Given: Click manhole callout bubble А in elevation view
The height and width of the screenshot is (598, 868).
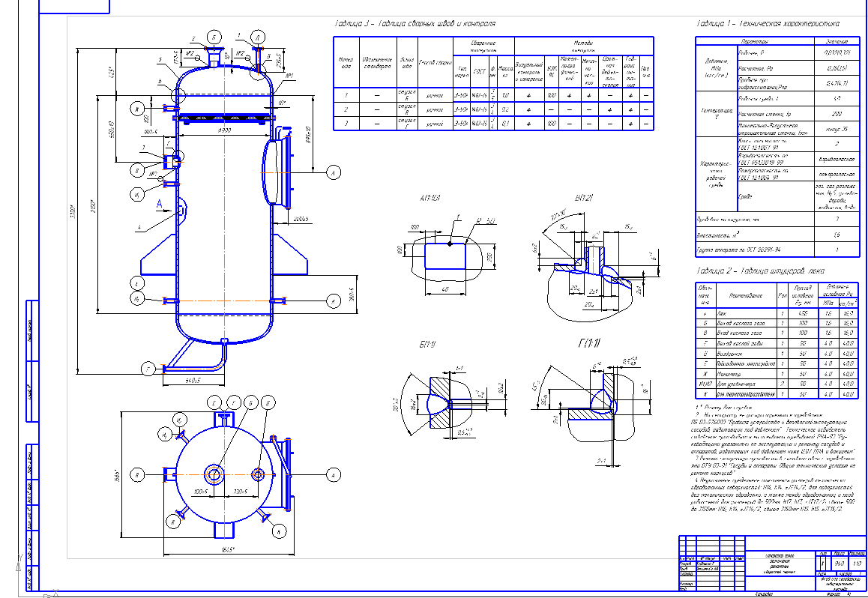Looking at the screenshot, I should coord(329,172).
